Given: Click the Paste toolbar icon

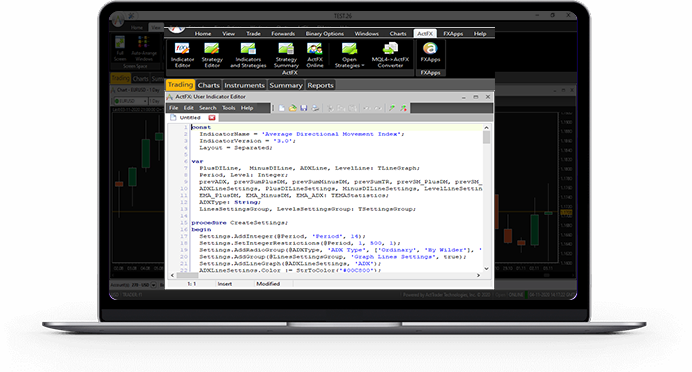Looking at the screenshot, I should [x=352, y=108].
